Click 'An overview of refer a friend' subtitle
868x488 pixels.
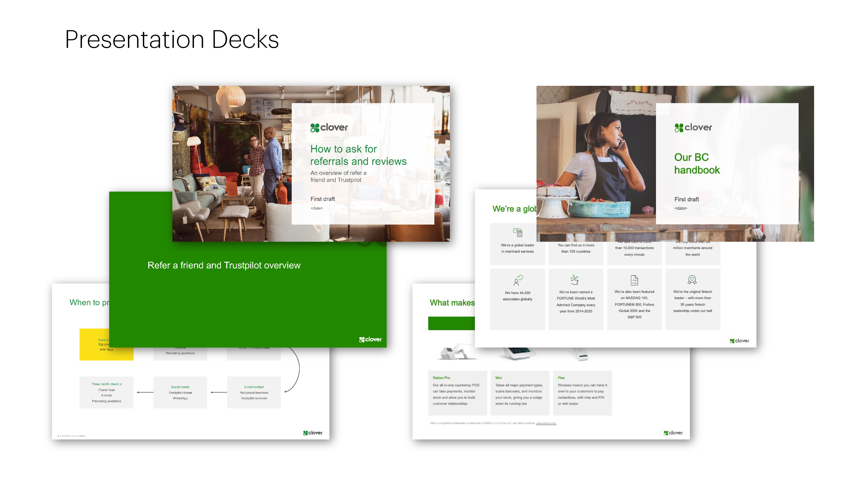click(338, 176)
